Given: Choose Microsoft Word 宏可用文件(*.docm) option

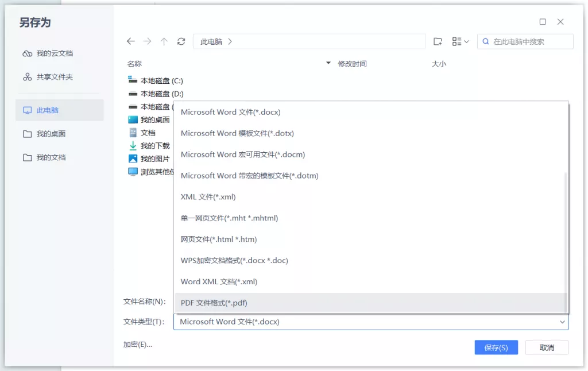Looking at the screenshot, I should coord(369,154).
